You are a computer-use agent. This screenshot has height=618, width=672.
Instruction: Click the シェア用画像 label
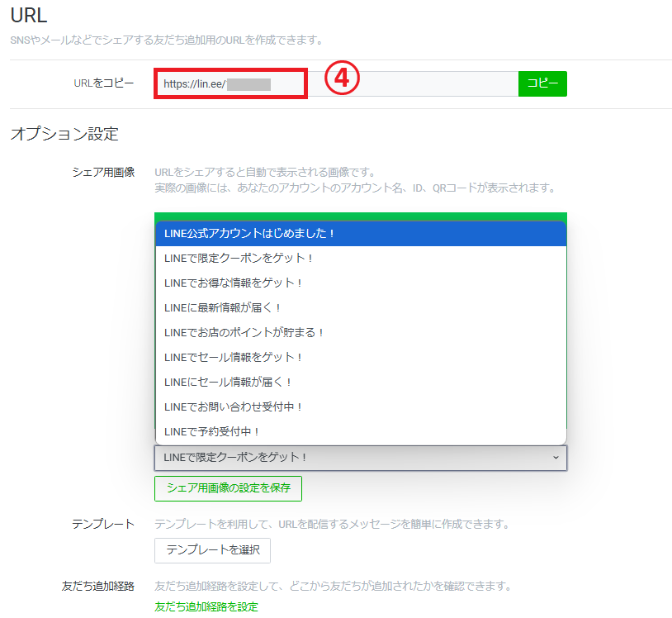click(103, 173)
